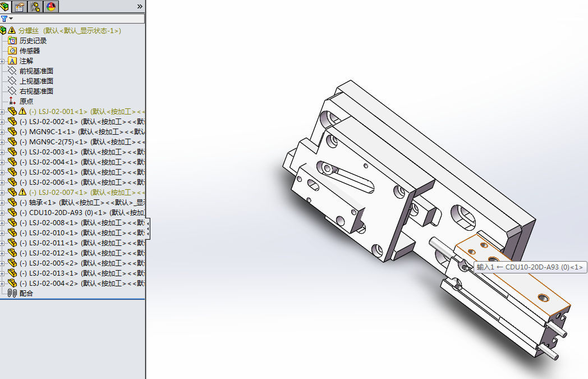Click the 前视基准面 label

tap(36, 71)
